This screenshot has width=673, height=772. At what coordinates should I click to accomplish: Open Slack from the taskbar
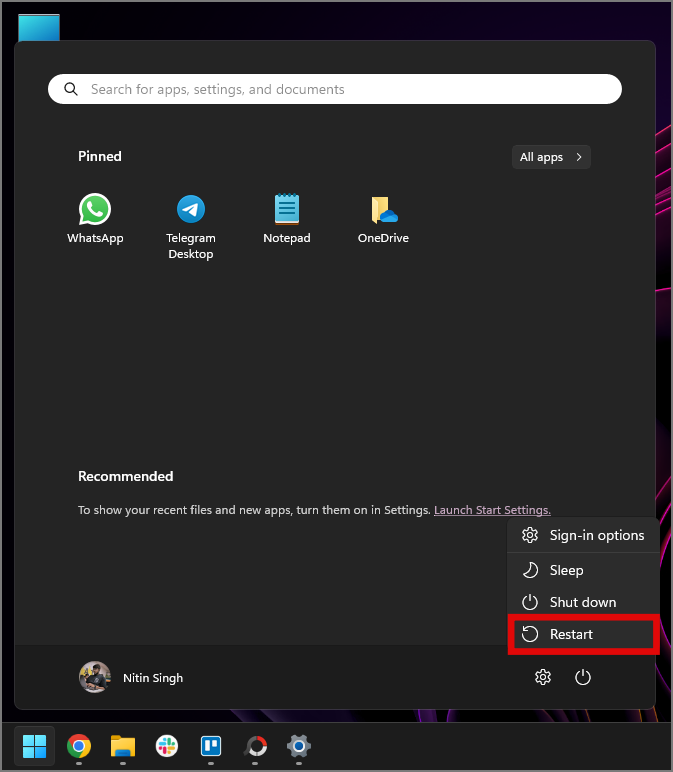point(167,746)
